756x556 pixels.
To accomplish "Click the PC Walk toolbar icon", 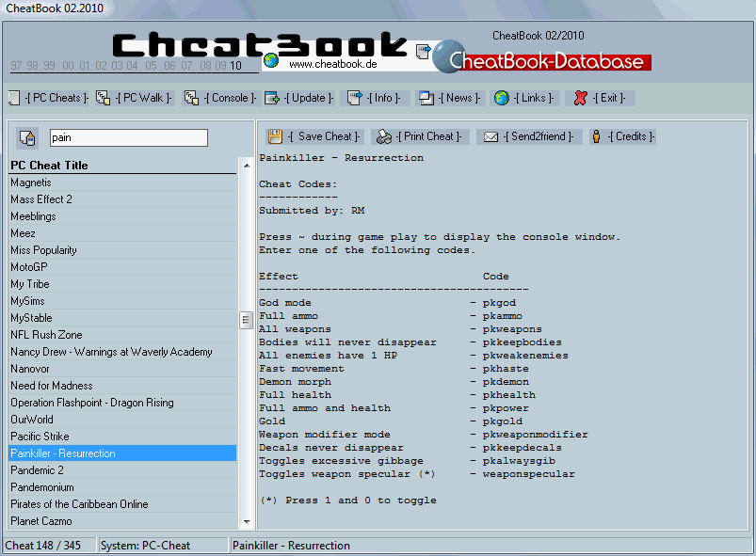I will [103, 98].
